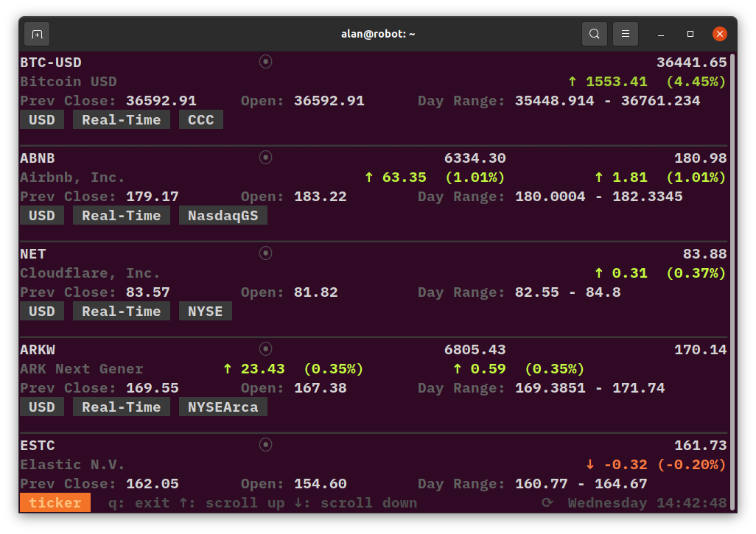The height and width of the screenshot is (534, 756).
Task: Minimize the terminal window
Action: 661,34
